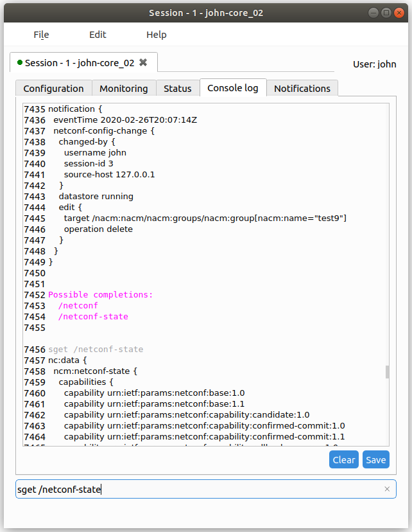This screenshot has height=532, width=412.
Task: Click line 7436 eventTime 2020-02-26T20:07:14Z
Action: [x=125, y=120]
